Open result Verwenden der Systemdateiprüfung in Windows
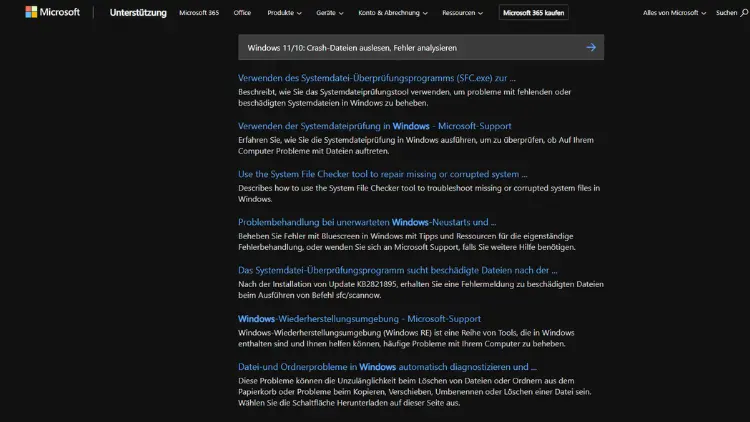Screen dimensions: 750x422 tap(375, 126)
